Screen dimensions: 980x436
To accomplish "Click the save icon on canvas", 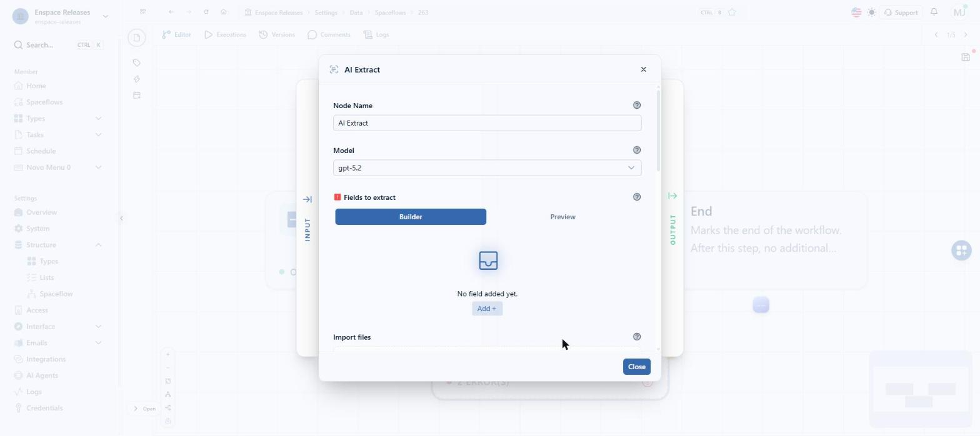I will [965, 57].
